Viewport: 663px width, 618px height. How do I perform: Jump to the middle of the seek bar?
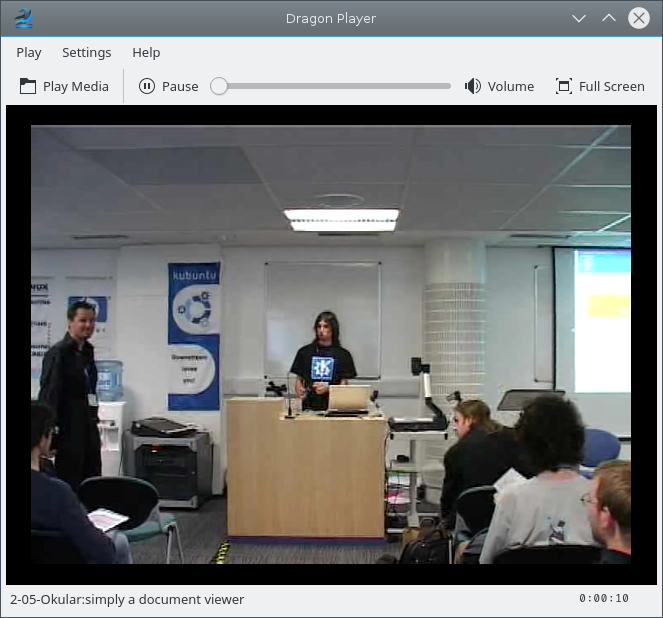pos(332,87)
